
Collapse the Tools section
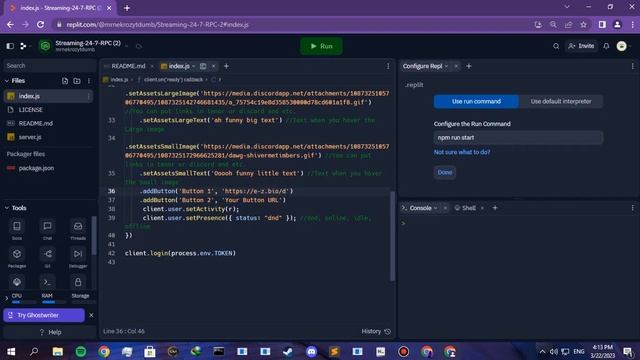7,208
